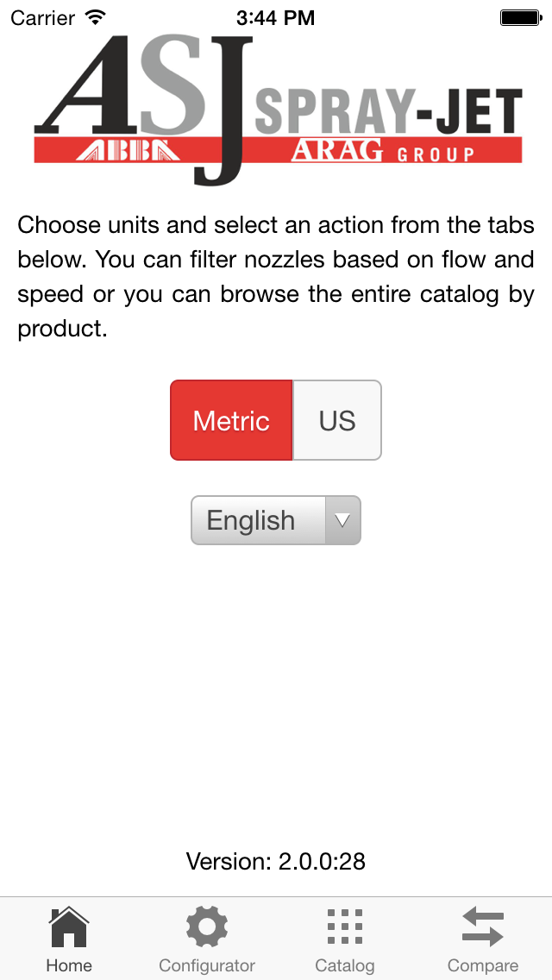Tap the Compare arrows icon

483,927
